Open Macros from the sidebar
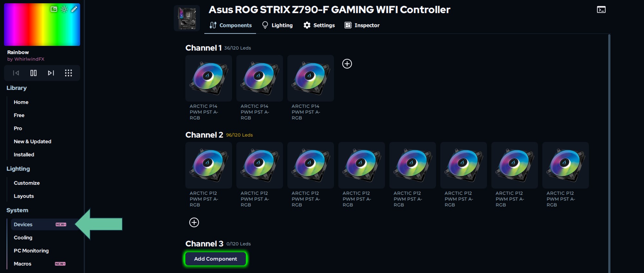The width and height of the screenshot is (644, 273). coord(23,264)
